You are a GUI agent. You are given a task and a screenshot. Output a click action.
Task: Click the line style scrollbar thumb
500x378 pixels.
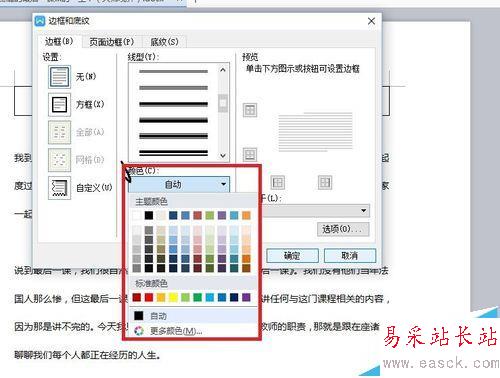coord(223,103)
